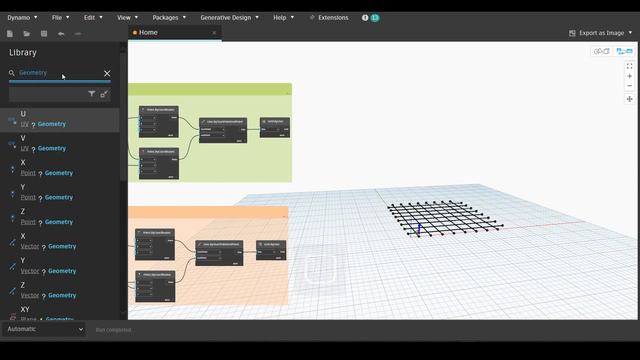Select the middle line node in green group
This screenshot has height=360, width=640.
(223, 130)
